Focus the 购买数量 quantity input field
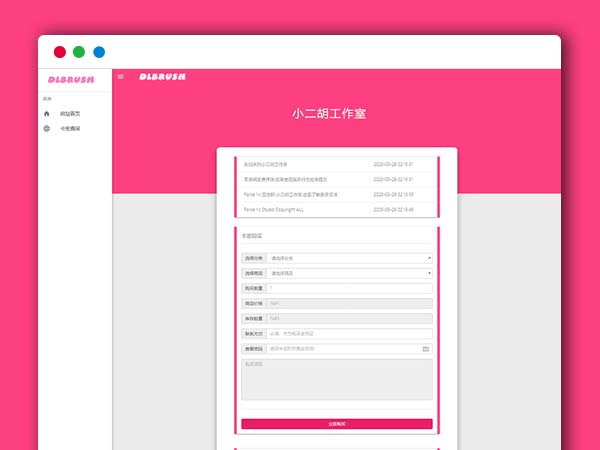The image size is (600, 450). 349,288
